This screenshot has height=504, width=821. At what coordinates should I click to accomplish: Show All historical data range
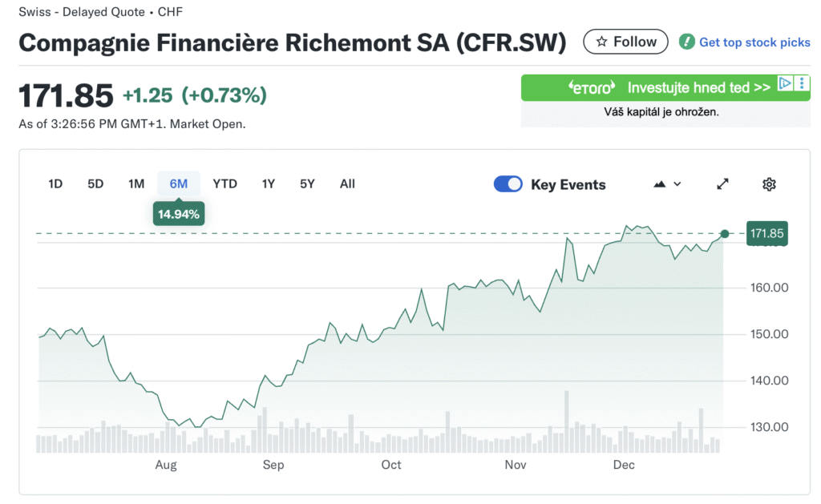point(347,183)
